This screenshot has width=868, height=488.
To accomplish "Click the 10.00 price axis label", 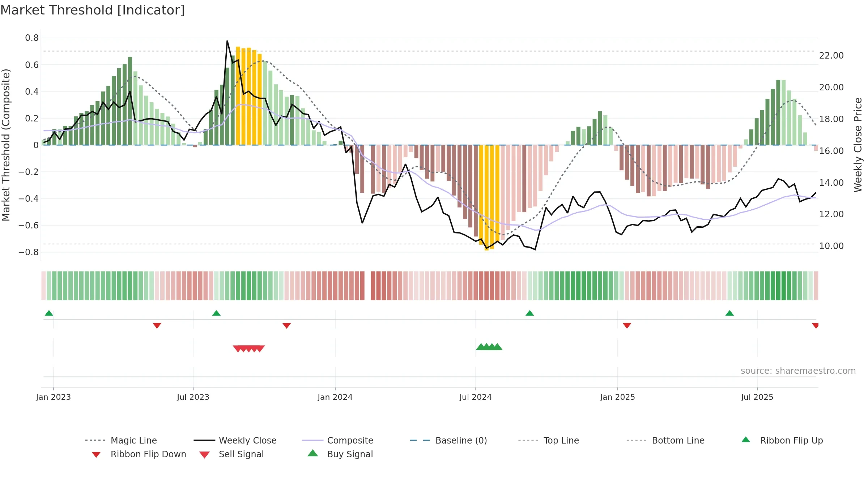I will [831, 246].
